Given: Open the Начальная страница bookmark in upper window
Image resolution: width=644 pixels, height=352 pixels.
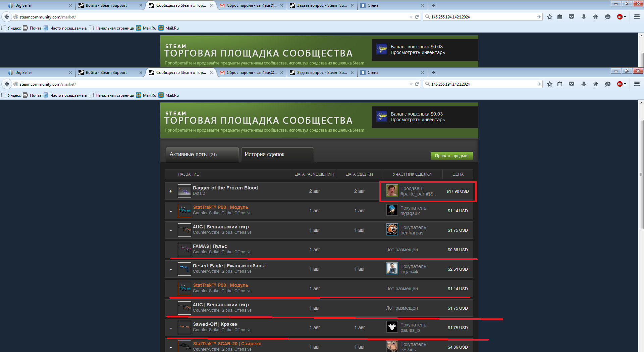Looking at the screenshot, I should tap(111, 28).
